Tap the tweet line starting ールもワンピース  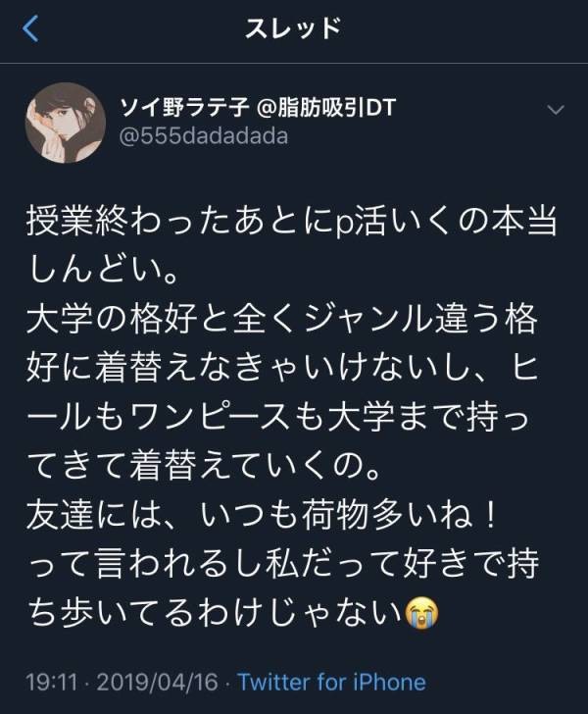(278, 417)
